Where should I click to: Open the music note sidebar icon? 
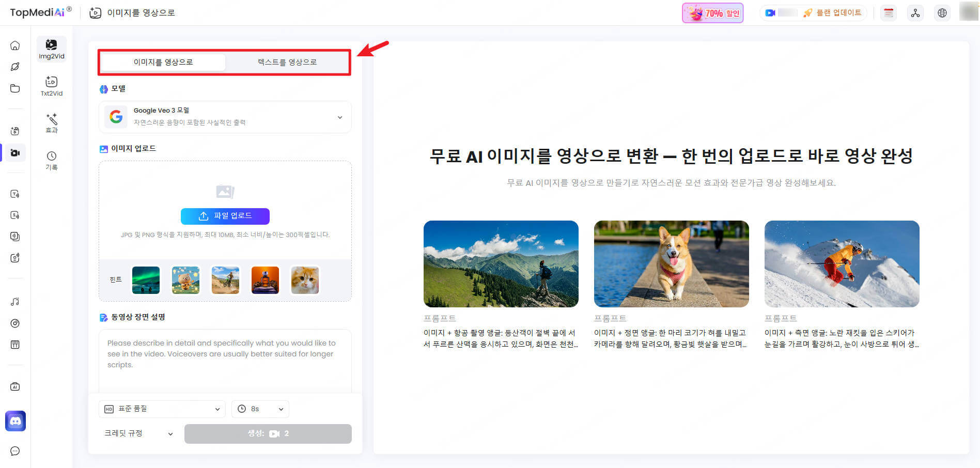(15, 302)
